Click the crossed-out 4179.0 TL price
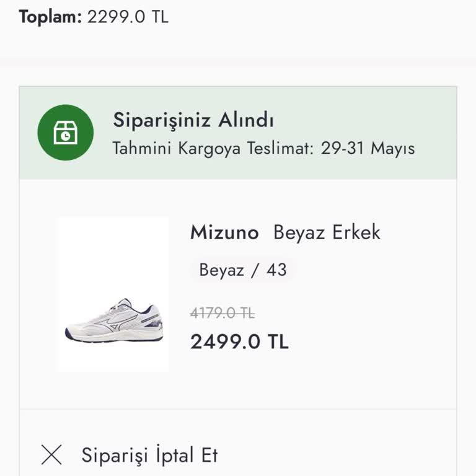 223,314
